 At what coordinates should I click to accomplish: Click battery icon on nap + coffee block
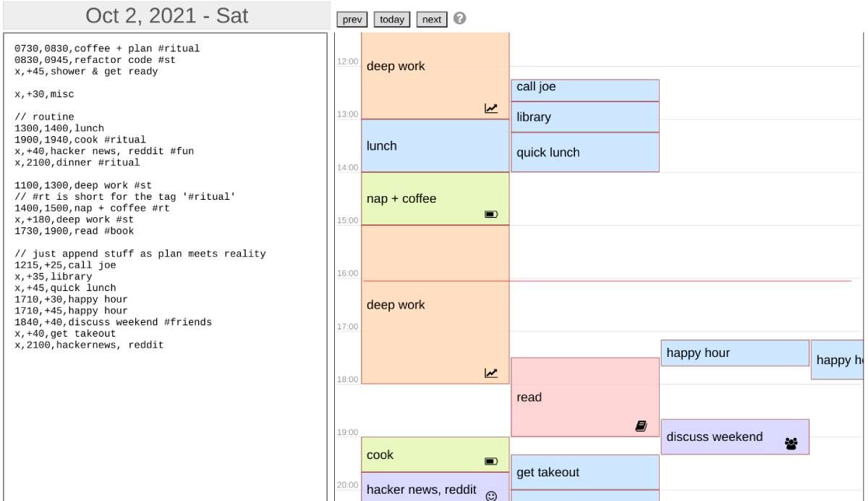491,214
